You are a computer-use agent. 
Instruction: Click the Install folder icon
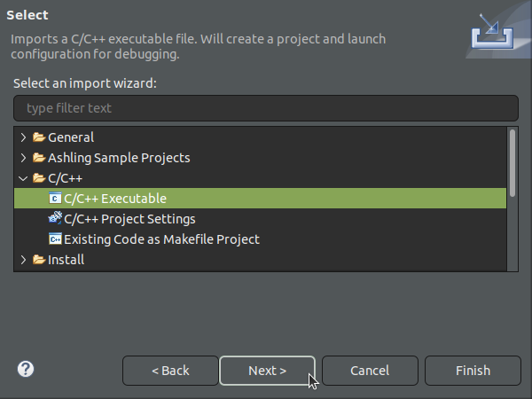[39, 260]
